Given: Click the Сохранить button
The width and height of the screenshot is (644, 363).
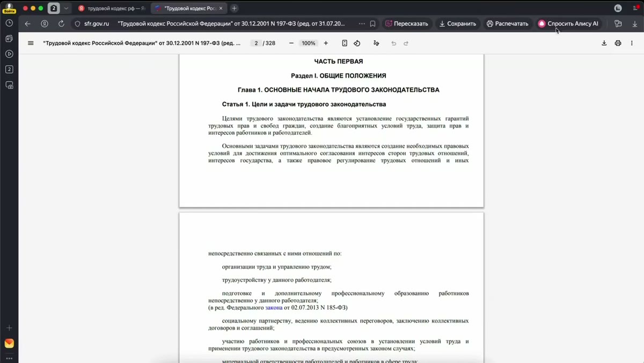Looking at the screenshot, I should click(x=458, y=24).
